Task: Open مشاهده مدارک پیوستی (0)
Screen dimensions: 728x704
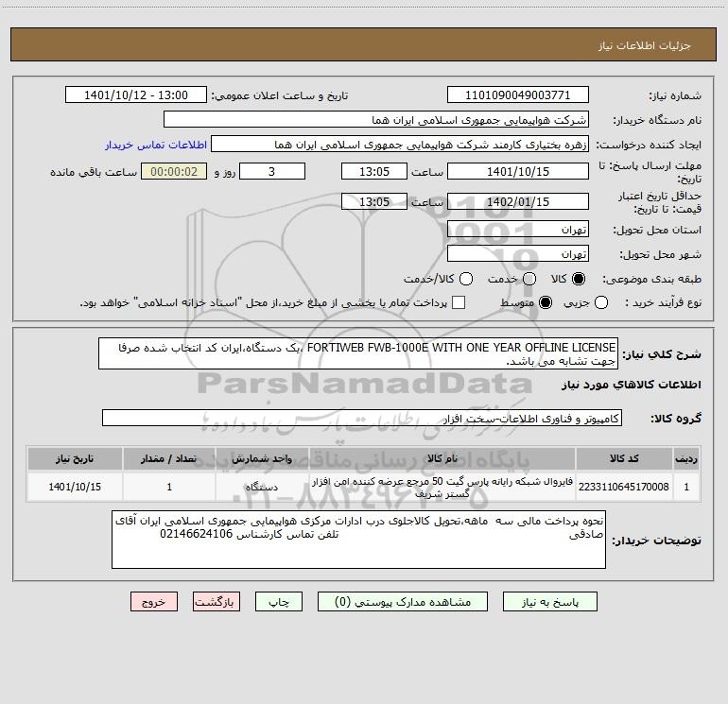Action: click(x=403, y=602)
